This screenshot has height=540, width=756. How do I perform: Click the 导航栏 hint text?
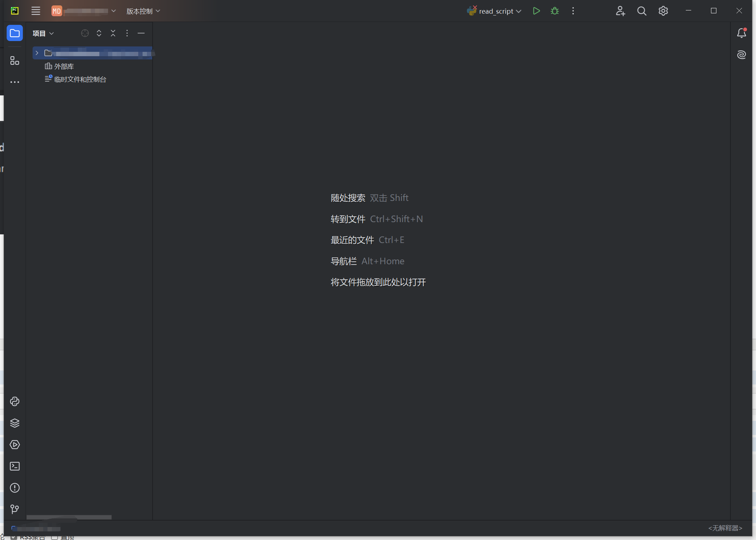[x=344, y=261]
